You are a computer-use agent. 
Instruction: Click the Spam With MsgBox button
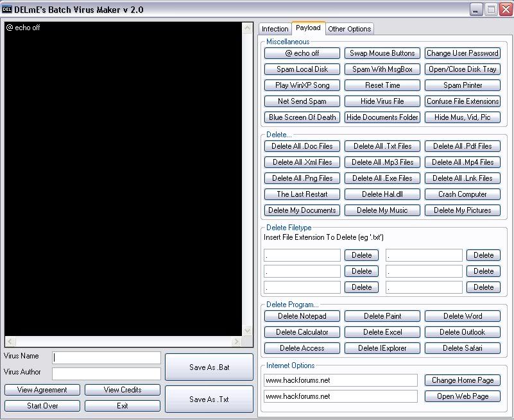[382, 69]
